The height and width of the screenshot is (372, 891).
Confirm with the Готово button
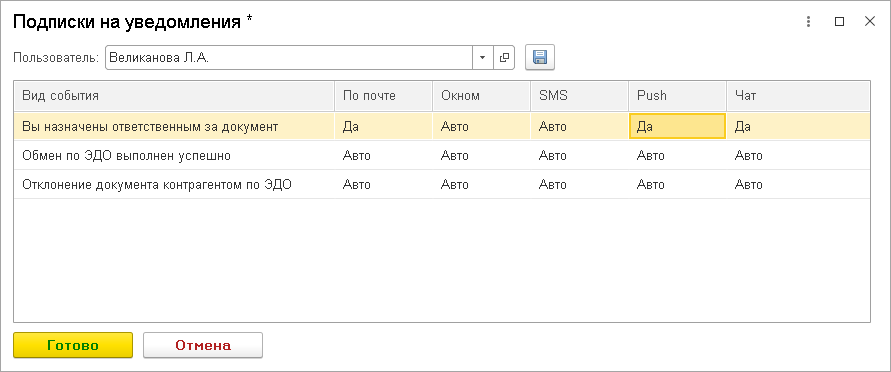pos(73,345)
